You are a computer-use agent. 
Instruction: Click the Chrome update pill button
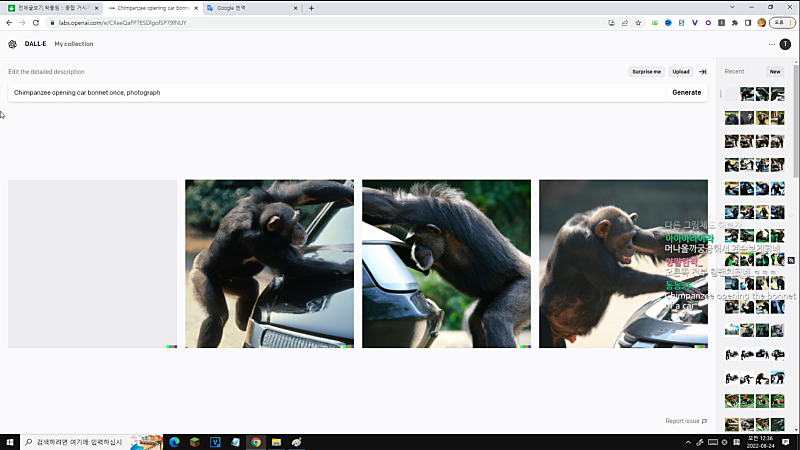tap(782, 23)
